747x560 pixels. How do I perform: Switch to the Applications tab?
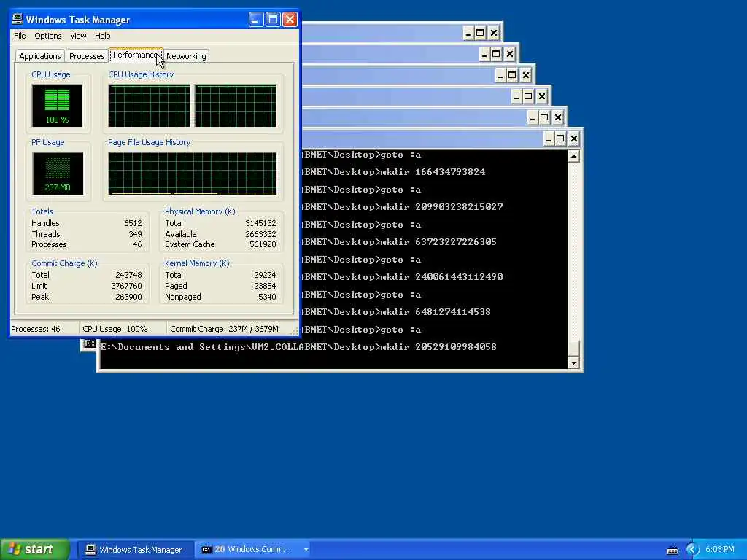click(40, 56)
